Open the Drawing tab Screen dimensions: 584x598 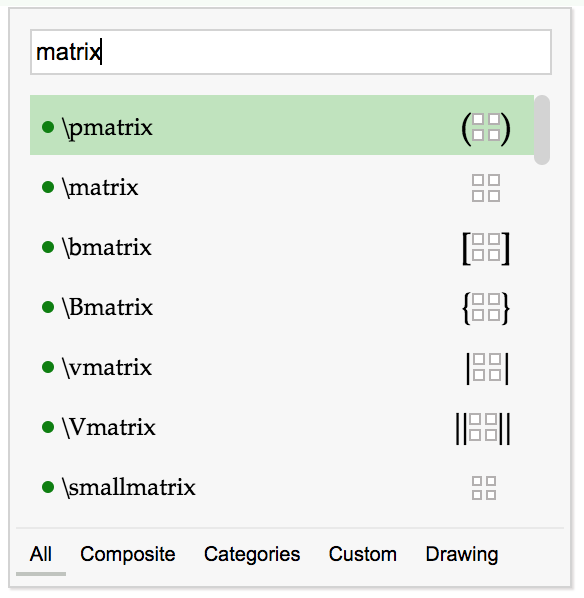tap(462, 554)
